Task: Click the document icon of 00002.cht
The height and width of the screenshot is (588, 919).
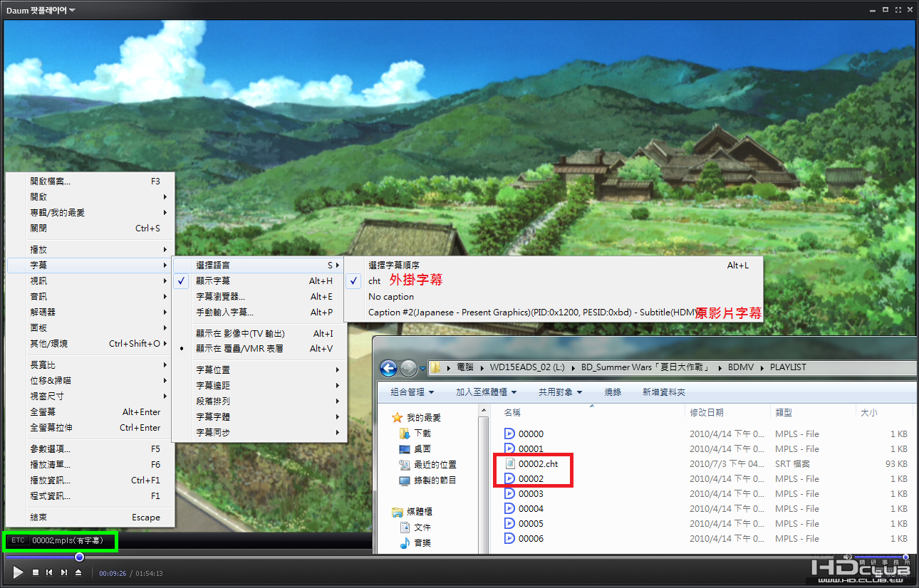Action: (509, 463)
